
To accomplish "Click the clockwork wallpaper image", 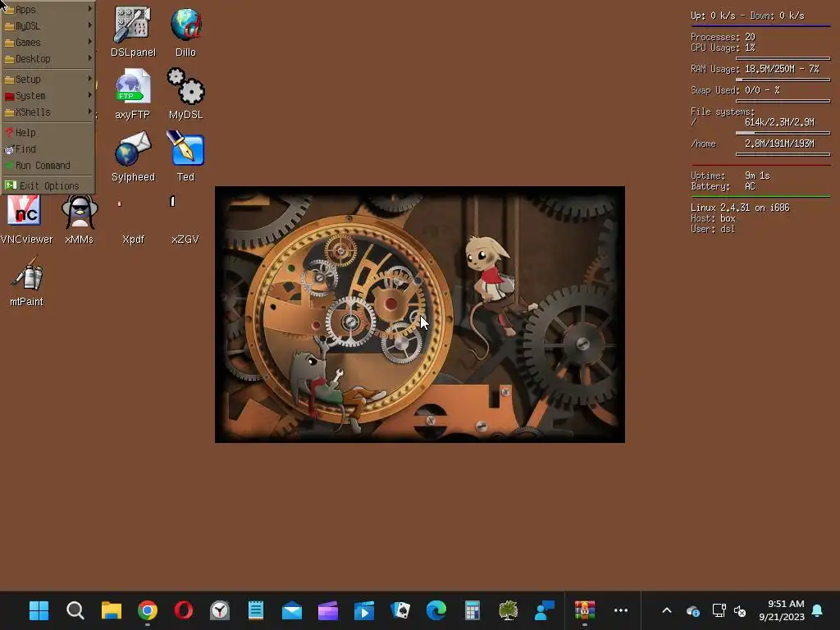I will pos(419,314).
